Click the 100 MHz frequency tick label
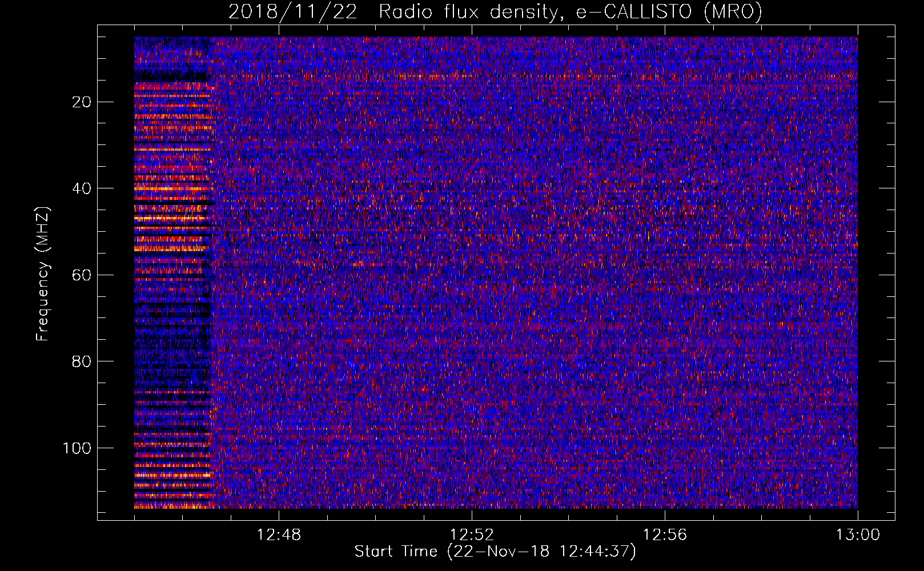The width and height of the screenshot is (924, 571). point(77,448)
